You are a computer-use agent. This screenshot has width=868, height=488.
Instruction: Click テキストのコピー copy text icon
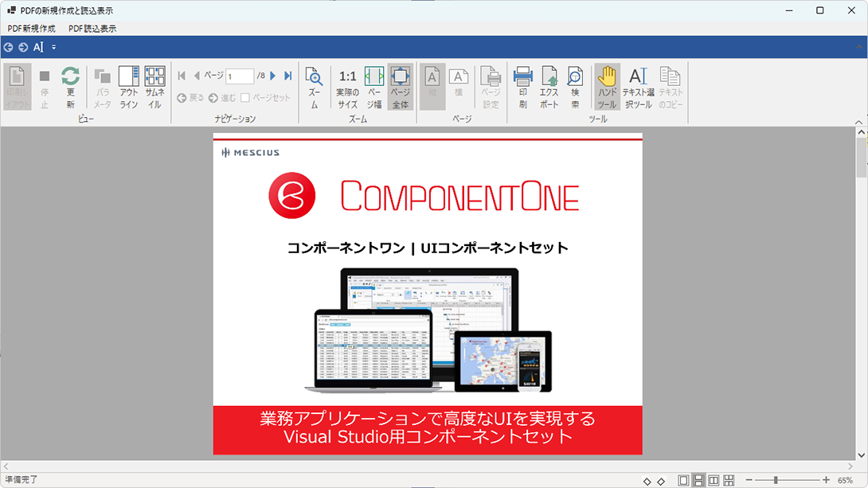click(671, 87)
